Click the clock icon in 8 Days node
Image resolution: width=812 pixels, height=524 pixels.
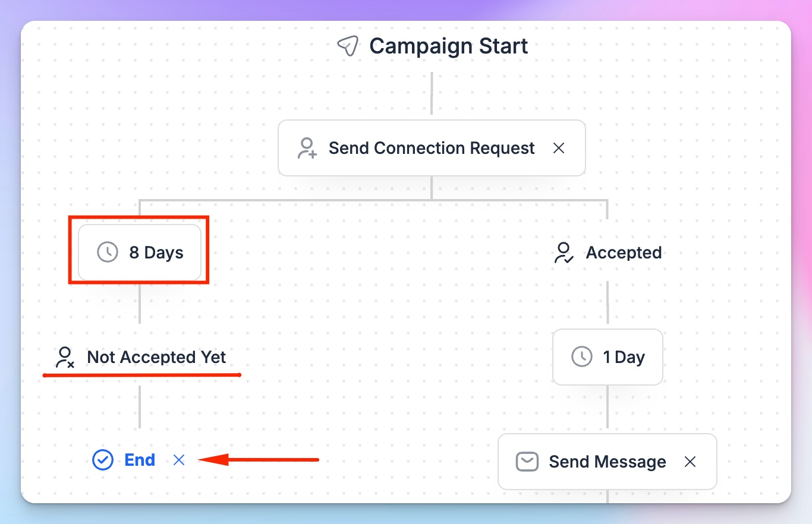coord(108,252)
